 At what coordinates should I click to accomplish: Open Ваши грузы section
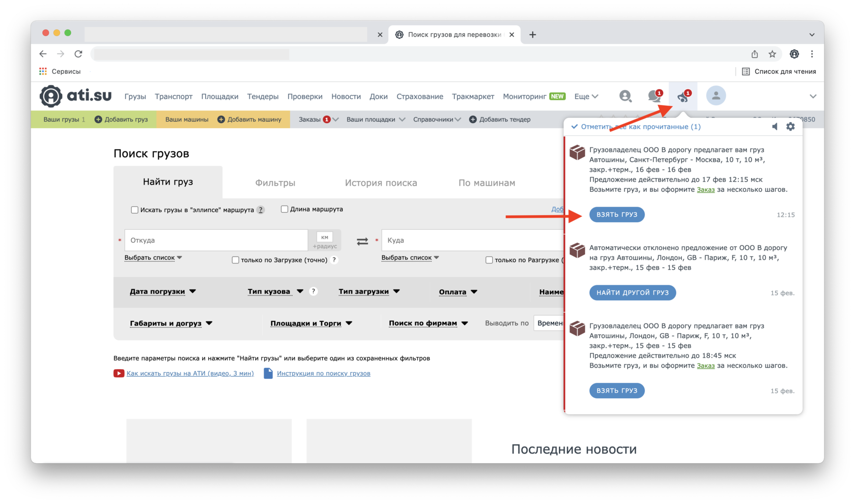click(64, 120)
